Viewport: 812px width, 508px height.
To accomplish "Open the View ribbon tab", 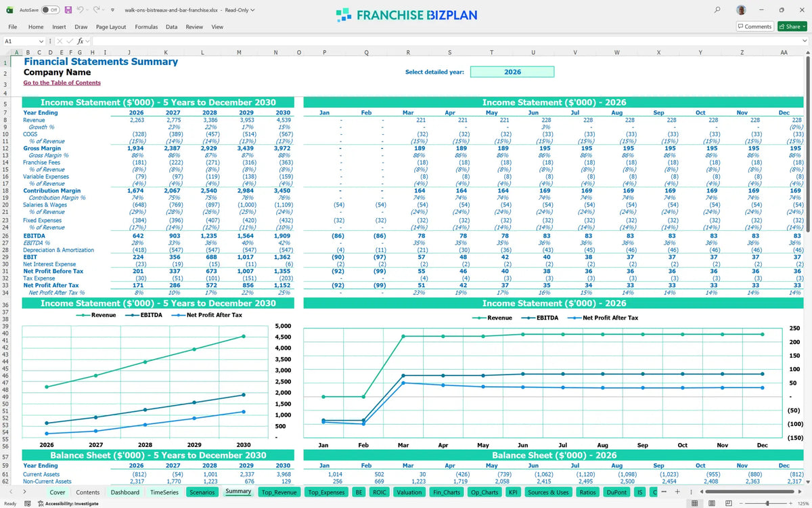I will coord(217,26).
